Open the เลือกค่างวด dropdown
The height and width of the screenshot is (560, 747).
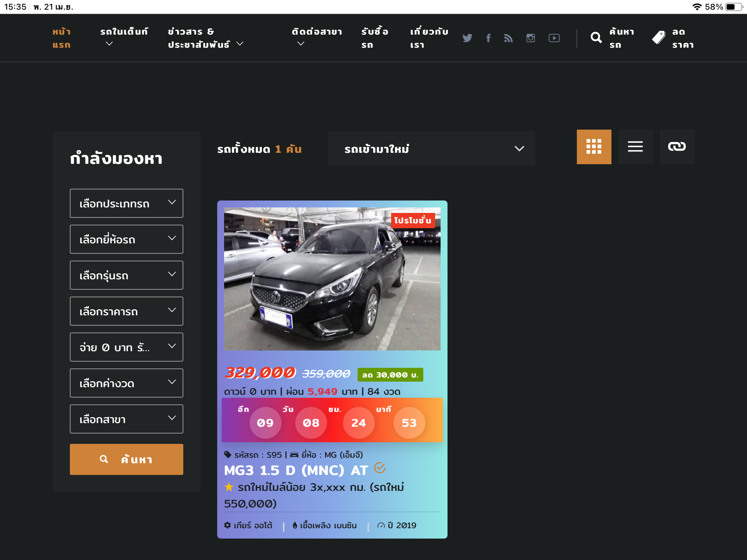[x=127, y=383]
